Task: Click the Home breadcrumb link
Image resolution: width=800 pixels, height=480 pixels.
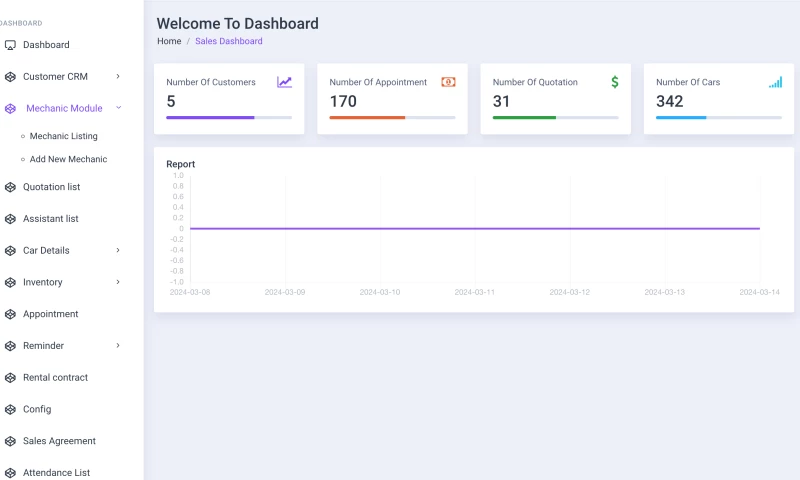Action: [x=169, y=41]
